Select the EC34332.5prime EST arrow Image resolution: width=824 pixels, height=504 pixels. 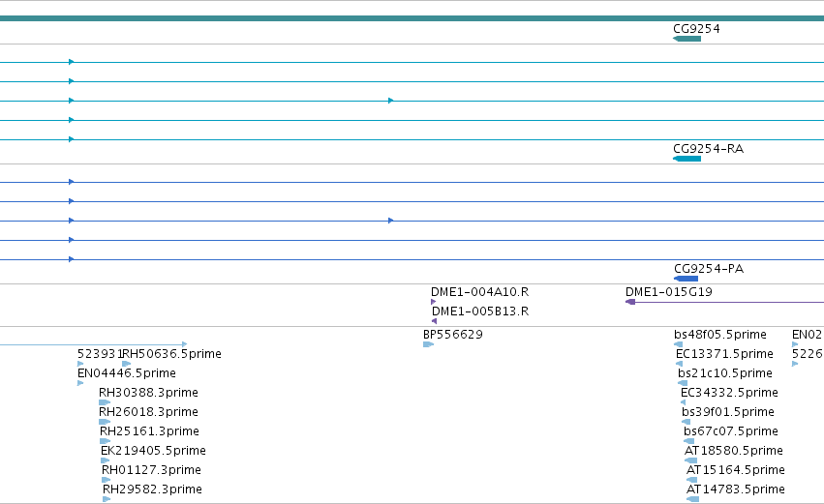(x=683, y=402)
